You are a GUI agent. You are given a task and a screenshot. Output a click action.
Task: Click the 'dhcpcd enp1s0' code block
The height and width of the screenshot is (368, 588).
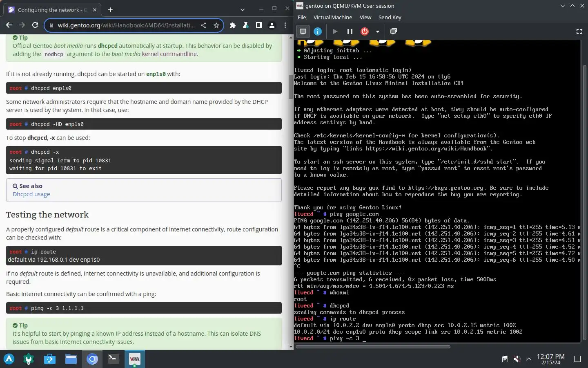pyautogui.click(x=144, y=88)
